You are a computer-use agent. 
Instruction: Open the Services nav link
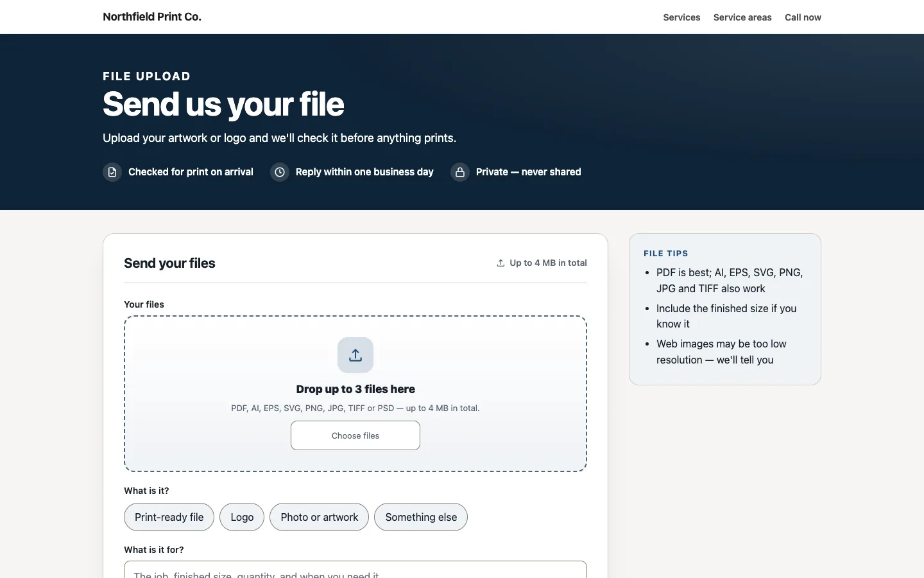point(681,17)
